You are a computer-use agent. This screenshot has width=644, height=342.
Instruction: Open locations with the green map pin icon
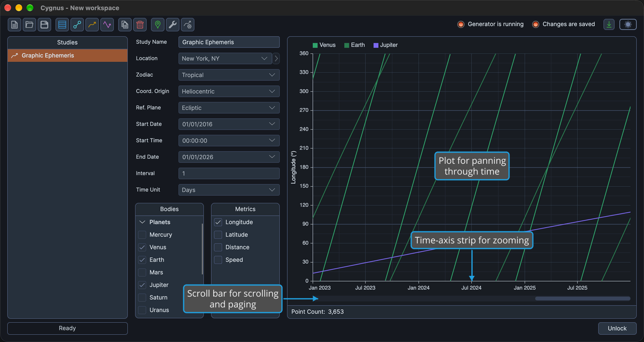pos(158,25)
